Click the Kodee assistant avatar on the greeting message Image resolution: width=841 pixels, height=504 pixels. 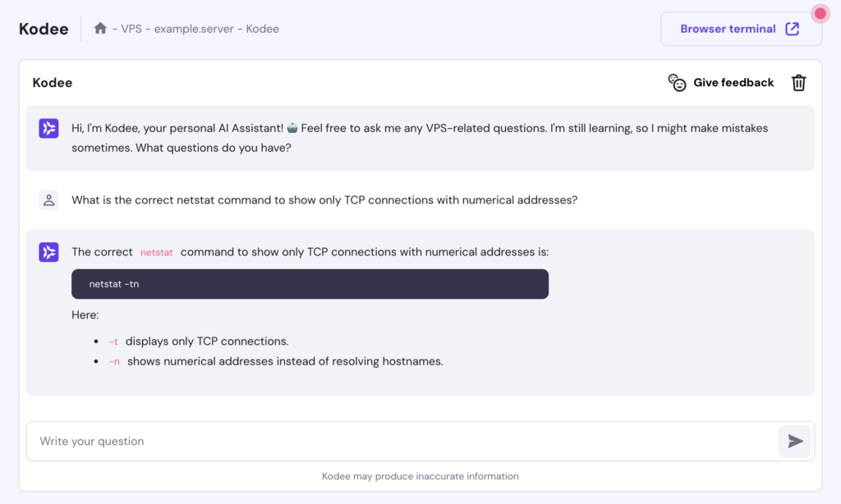coord(48,127)
